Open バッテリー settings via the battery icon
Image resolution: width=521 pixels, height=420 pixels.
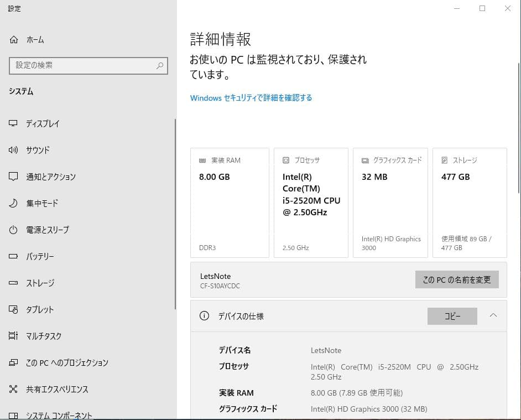[13, 256]
